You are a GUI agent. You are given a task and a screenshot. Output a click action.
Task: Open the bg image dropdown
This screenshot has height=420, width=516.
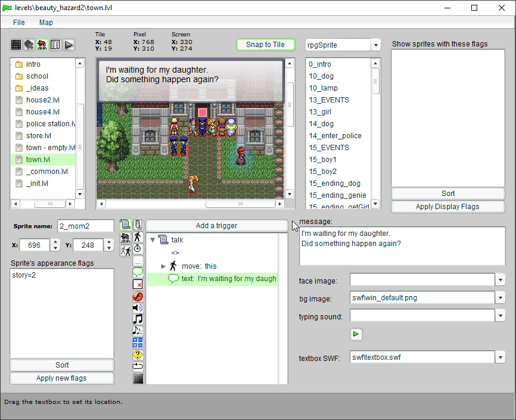click(500, 298)
